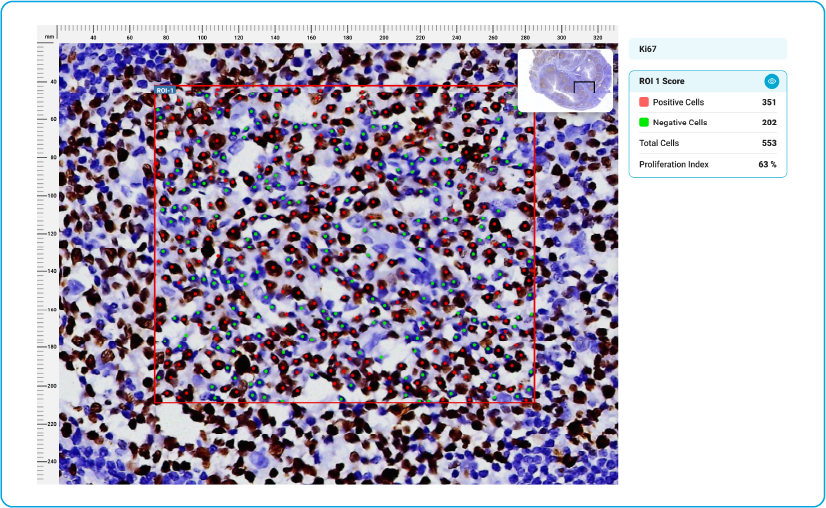Viewport: 826px width, 508px height.
Task: Click the 120 mark on left ruler
Action: tap(50, 233)
